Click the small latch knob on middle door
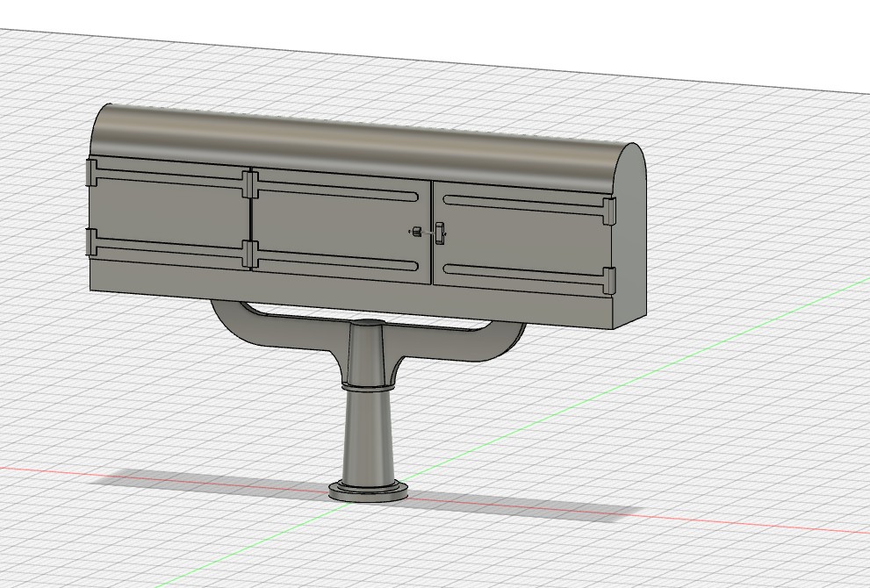Screen dimensions: 870x588 pyautogui.click(x=417, y=232)
